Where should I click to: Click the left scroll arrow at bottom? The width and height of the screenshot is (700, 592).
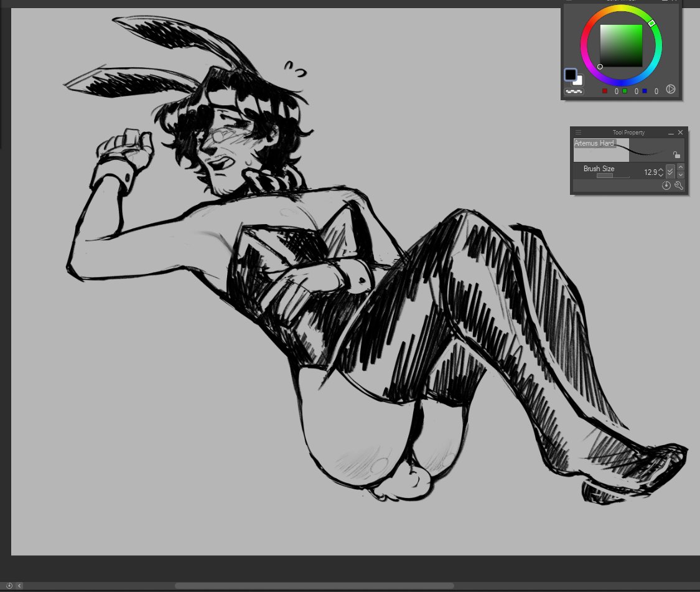pyautogui.click(x=19, y=585)
